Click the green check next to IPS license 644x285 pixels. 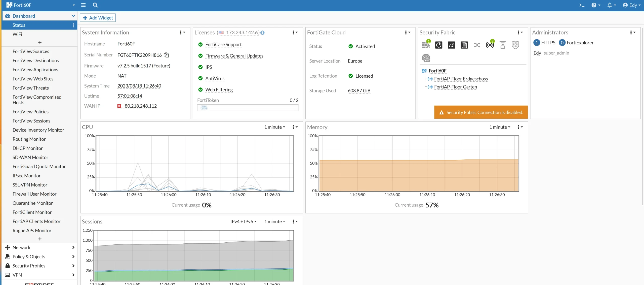click(x=200, y=67)
